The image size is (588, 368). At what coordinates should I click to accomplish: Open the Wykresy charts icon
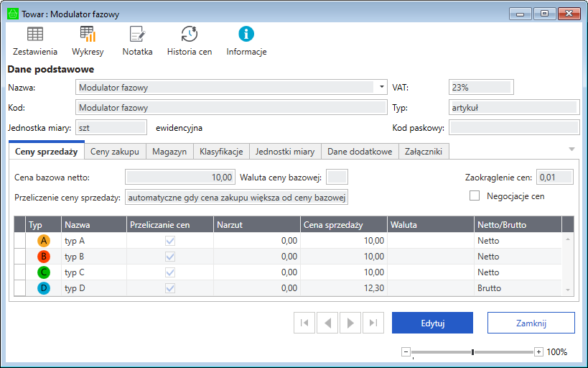coord(88,34)
